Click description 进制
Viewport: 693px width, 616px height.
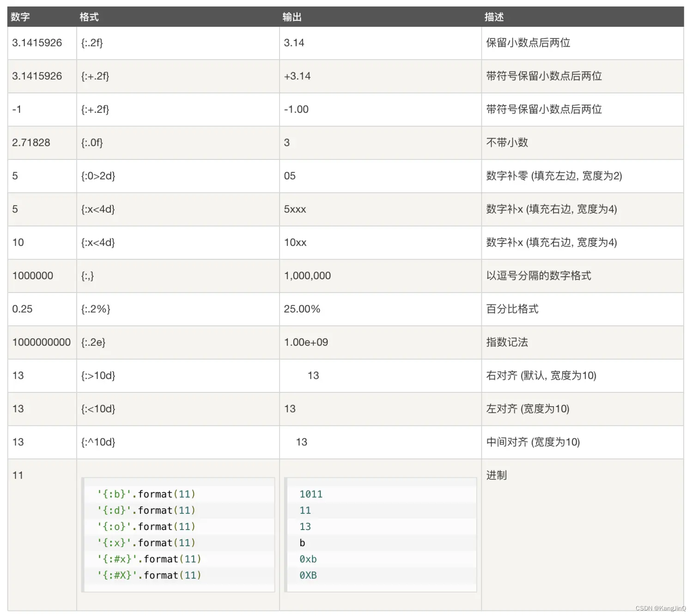coord(496,476)
